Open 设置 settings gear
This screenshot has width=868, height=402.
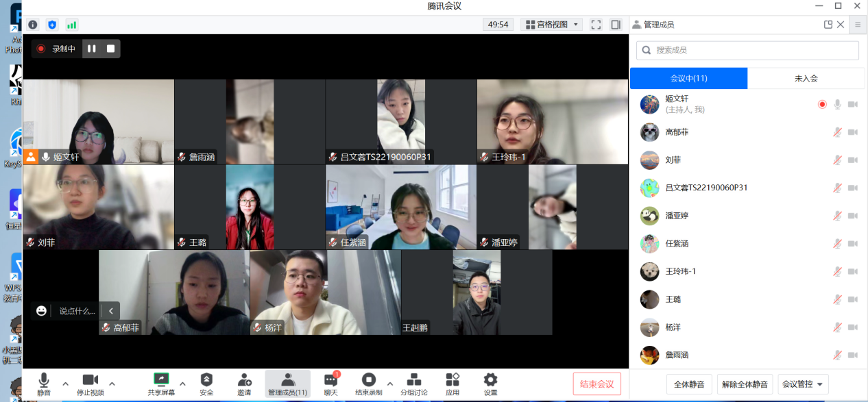(x=490, y=381)
